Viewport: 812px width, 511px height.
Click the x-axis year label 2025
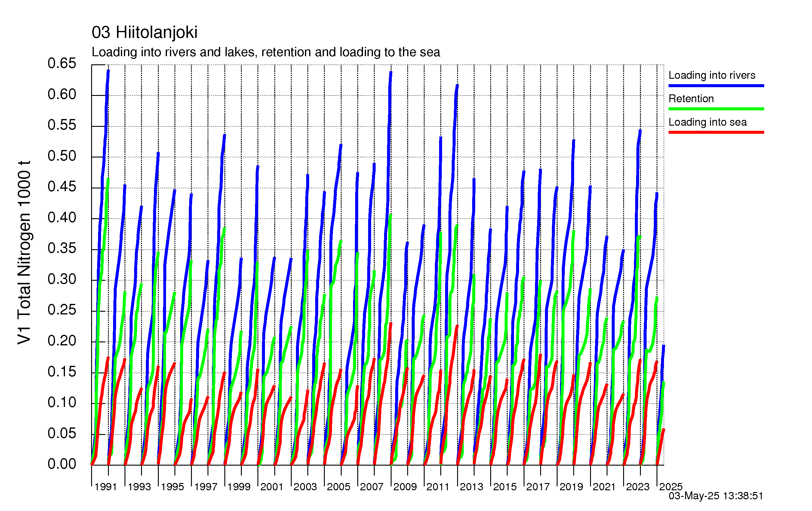(671, 487)
